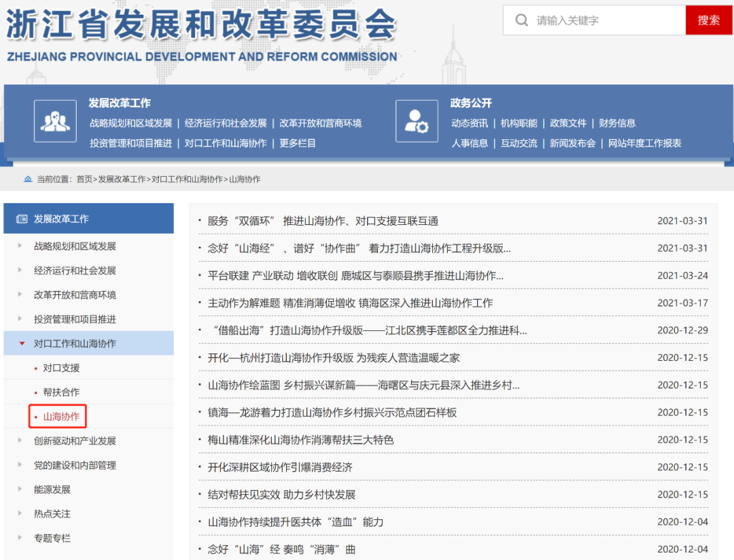Click the red 搜索 button
The image size is (734, 560).
pyautogui.click(x=709, y=20)
